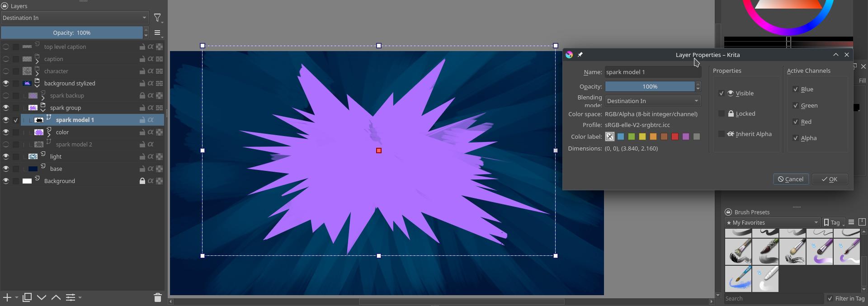Click alpha inherit icon on light layer

pos(151,156)
